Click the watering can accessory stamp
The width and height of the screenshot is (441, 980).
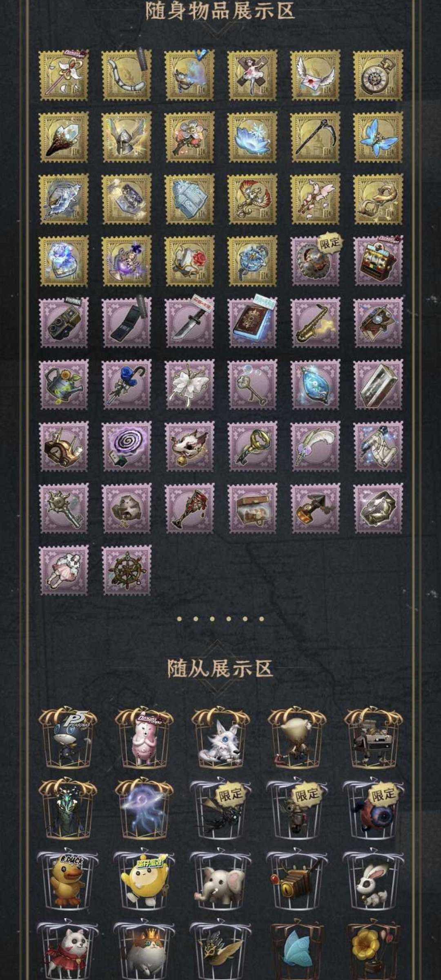pyautogui.click(x=63, y=385)
